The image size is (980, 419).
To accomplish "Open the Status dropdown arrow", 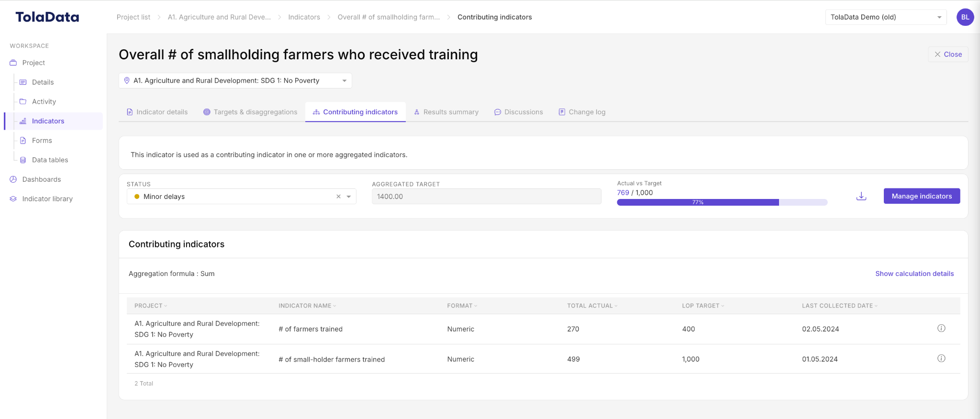I will (349, 197).
